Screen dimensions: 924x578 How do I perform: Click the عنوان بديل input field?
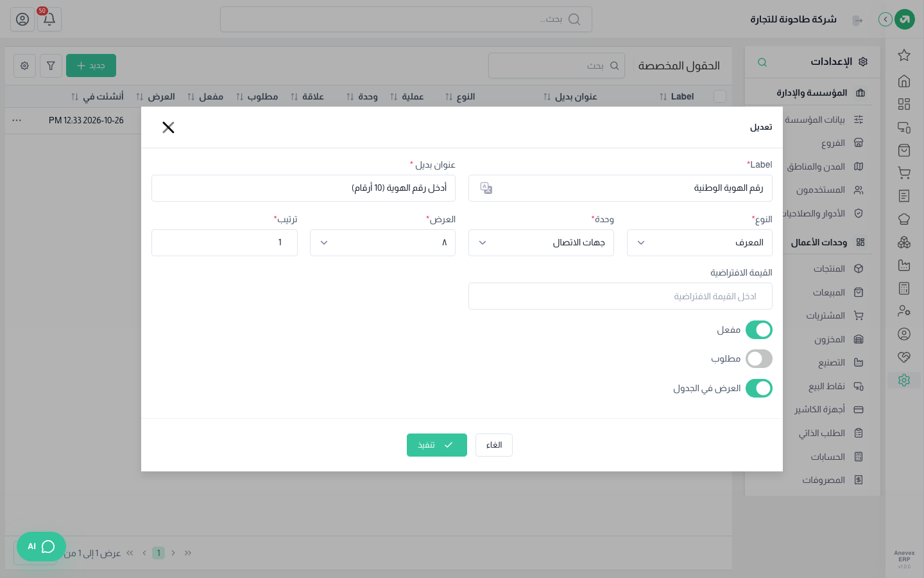[x=304, y=188]
